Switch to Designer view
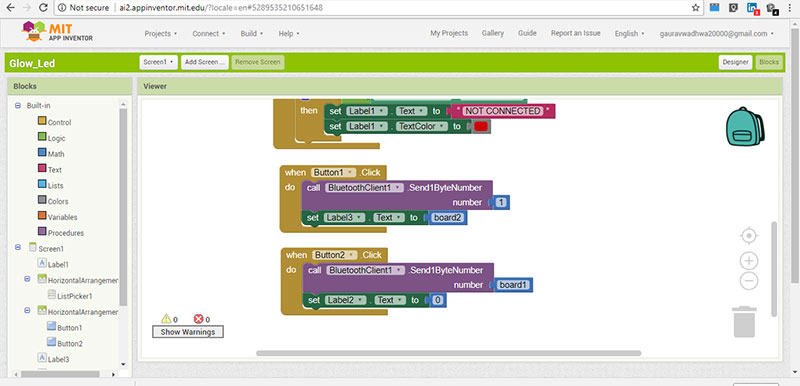 pyautogui.click(x=735, y=62)
